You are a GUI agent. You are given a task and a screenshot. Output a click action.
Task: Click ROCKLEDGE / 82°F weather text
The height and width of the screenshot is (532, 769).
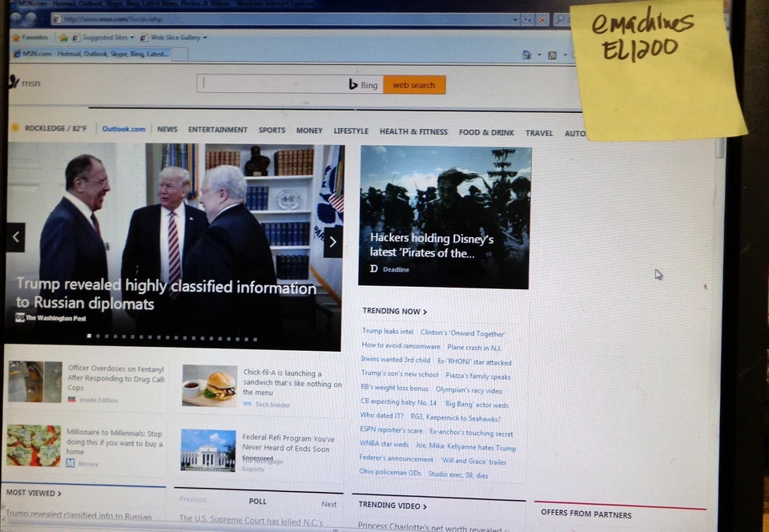click(x=55, y=128)
